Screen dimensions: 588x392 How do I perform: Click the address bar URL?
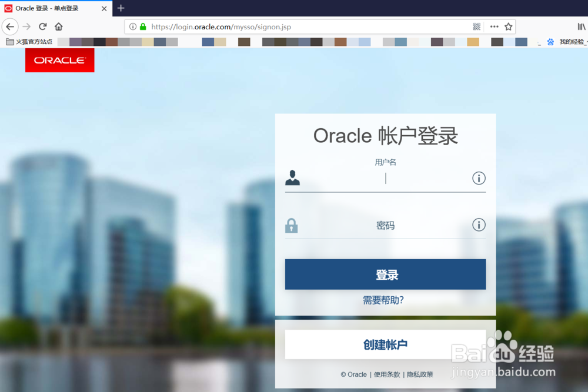[221, 26]
